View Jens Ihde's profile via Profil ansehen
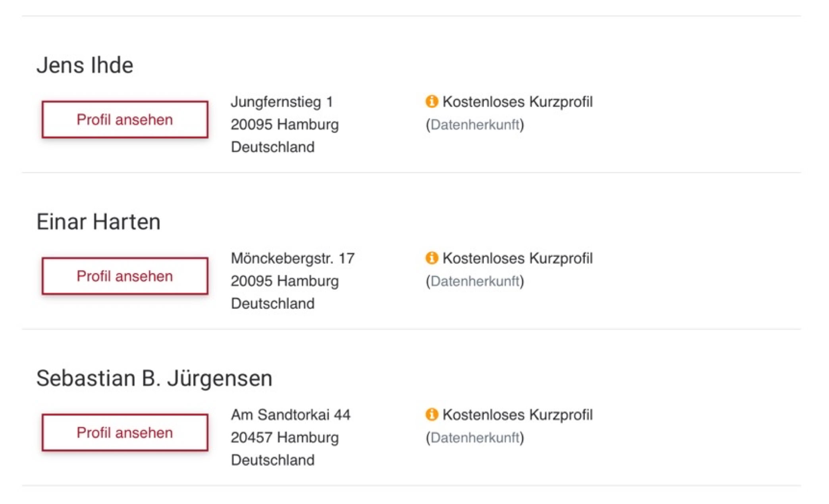The width and height of the screenshot is (829, 504). (125, 119)
